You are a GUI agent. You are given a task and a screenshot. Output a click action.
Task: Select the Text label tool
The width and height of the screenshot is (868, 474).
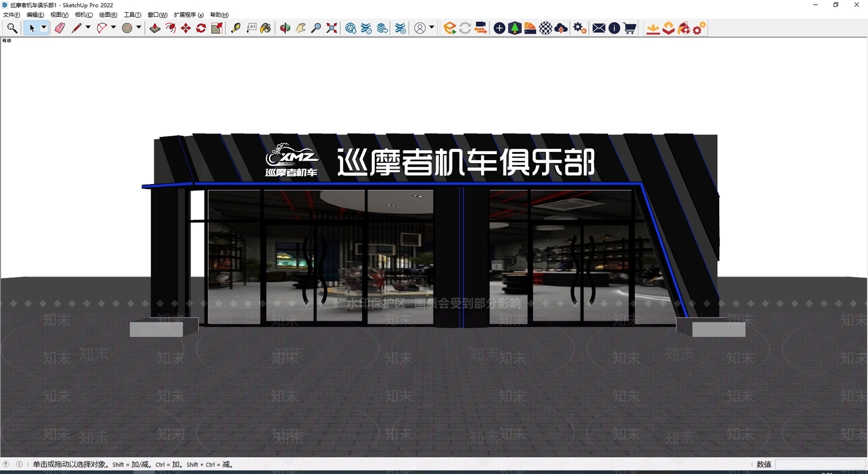pos(251,28)
